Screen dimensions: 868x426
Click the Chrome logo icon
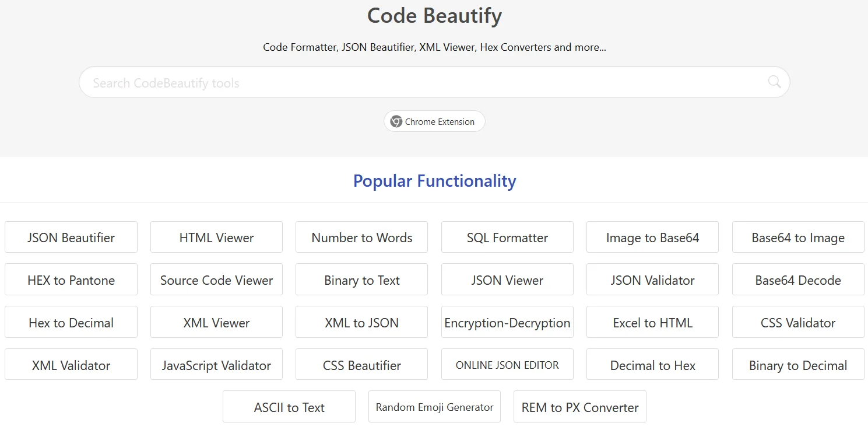[x=396, y=121]
